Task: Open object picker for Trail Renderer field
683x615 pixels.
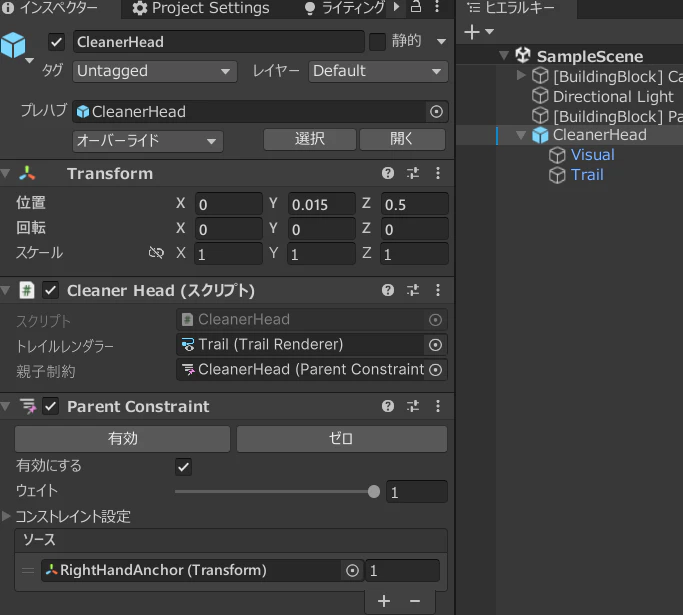Action: pyautogui.click(x=435, y=345)
